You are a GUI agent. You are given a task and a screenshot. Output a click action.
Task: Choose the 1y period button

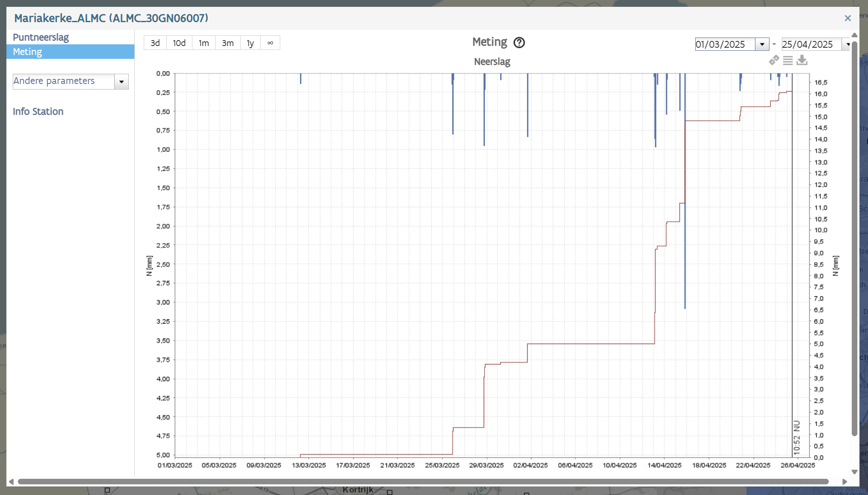click(250, 43)
